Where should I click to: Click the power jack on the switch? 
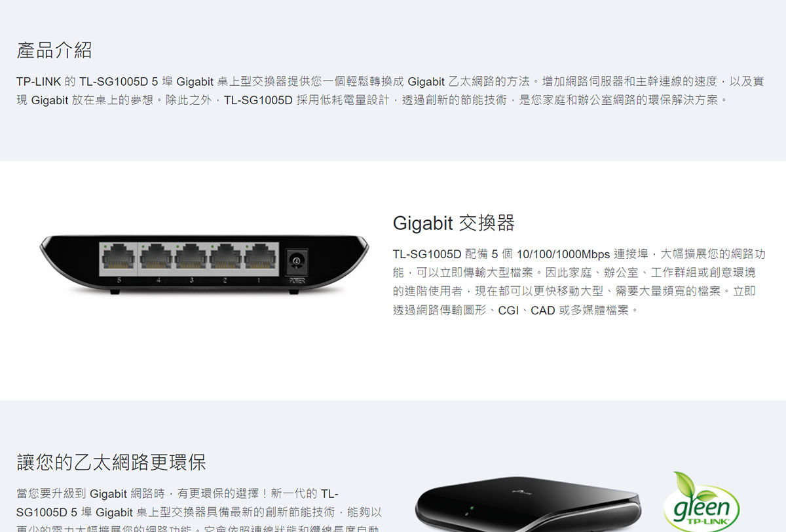(x=296, y=262)
